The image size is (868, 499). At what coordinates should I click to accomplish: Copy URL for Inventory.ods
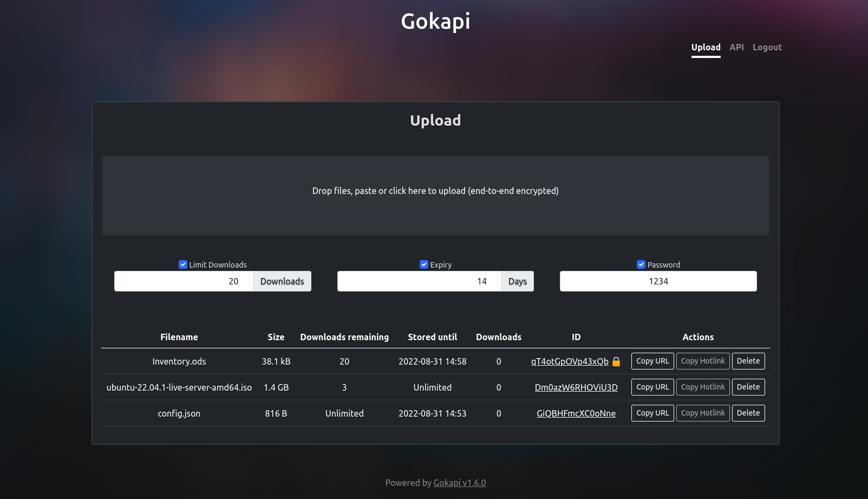coord(652,361)
